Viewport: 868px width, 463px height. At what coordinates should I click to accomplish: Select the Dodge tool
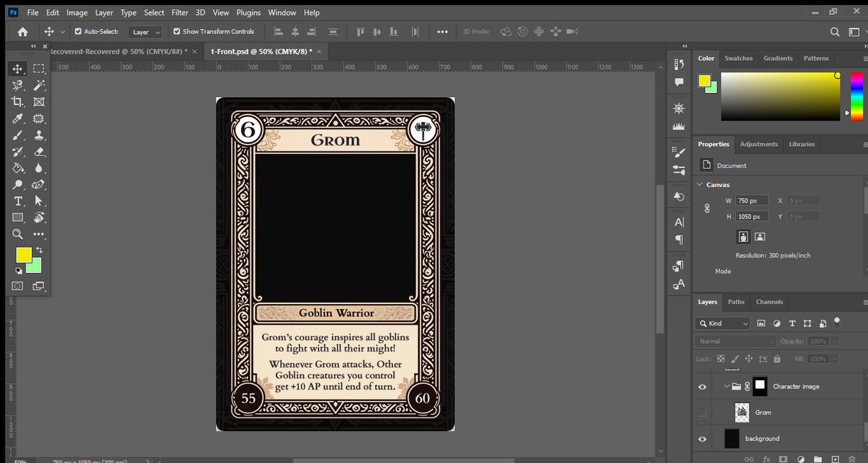[x=18, y=184]
